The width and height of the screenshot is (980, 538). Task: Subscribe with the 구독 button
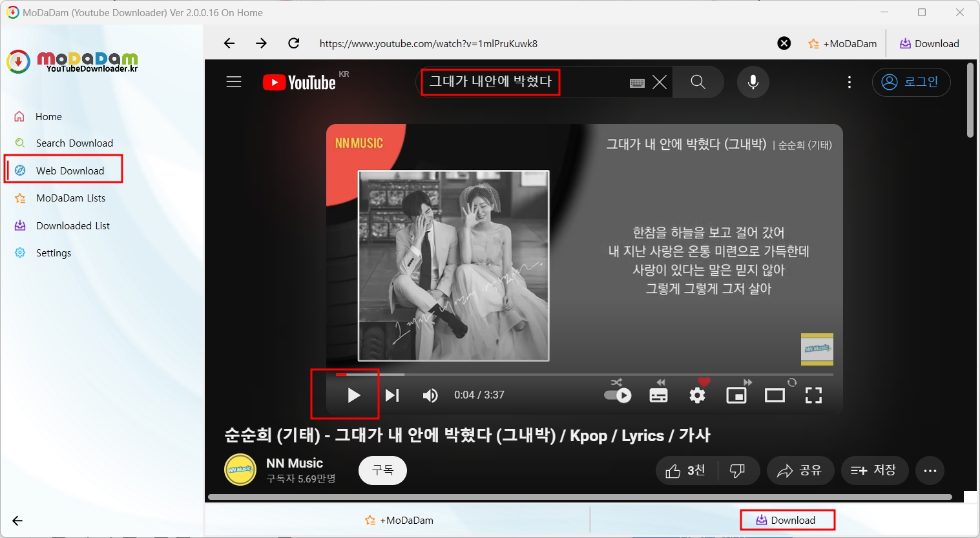(382, 470)
